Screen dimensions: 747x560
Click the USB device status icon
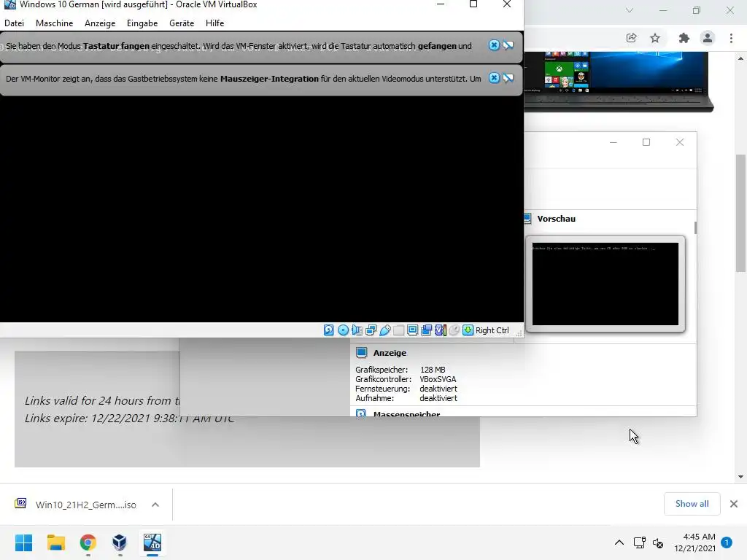(385, 330)
